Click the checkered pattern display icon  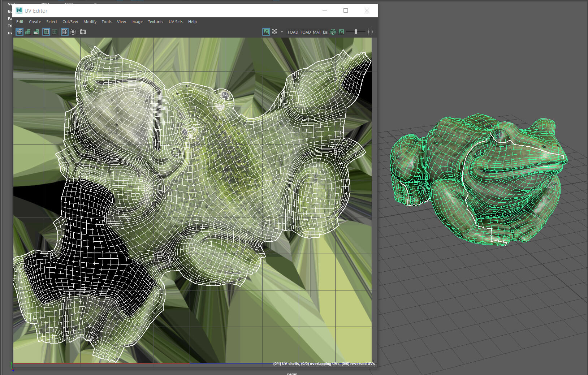[x=274, y=32]
